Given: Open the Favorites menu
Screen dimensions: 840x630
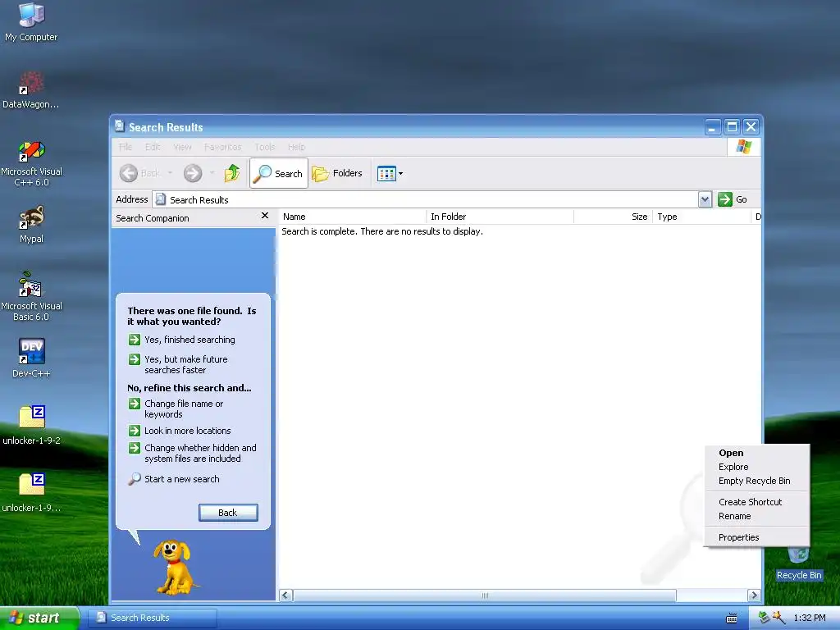Looking at the screenshot, I should click(223, 147).
